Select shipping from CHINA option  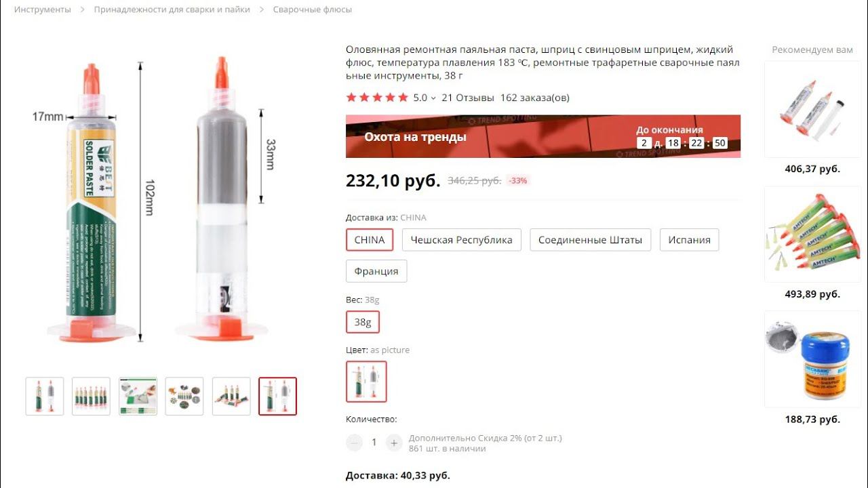pyautogui.click(x=370, y=240)
